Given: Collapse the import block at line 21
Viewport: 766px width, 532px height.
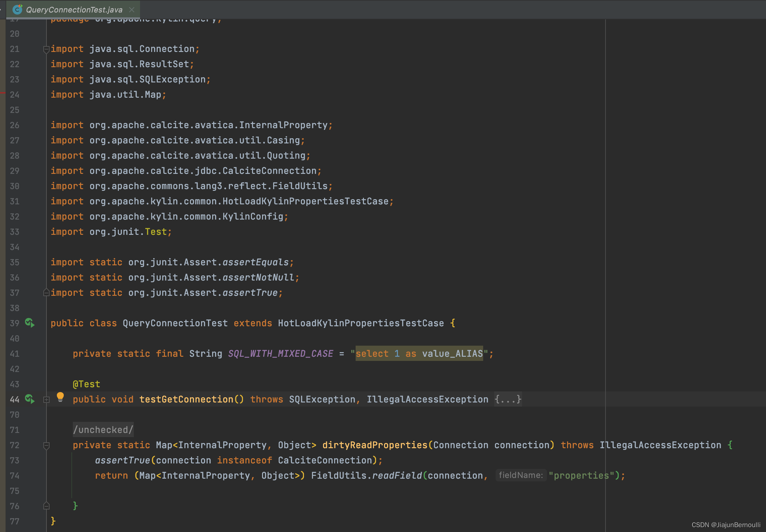Looking at the screenshot, I should click(46, 50).
